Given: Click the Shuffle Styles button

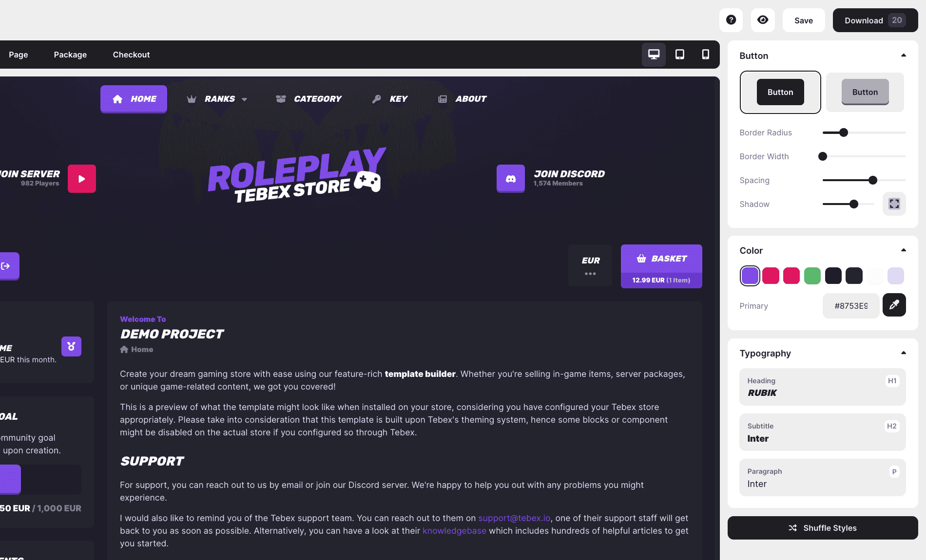Looking at the screenshot, I should click(822, 528).
